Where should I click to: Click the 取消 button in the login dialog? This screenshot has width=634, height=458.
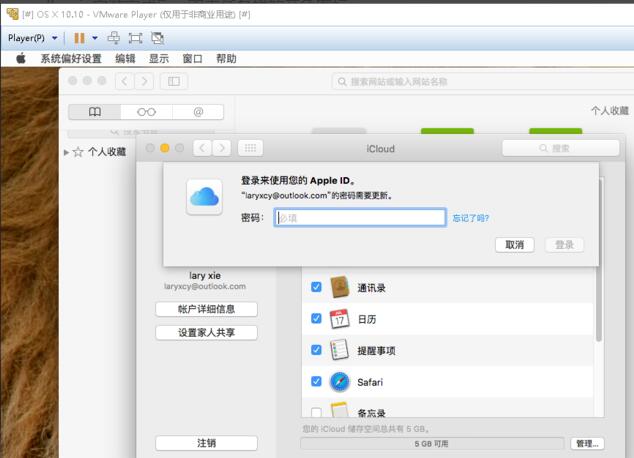(514, 245)
